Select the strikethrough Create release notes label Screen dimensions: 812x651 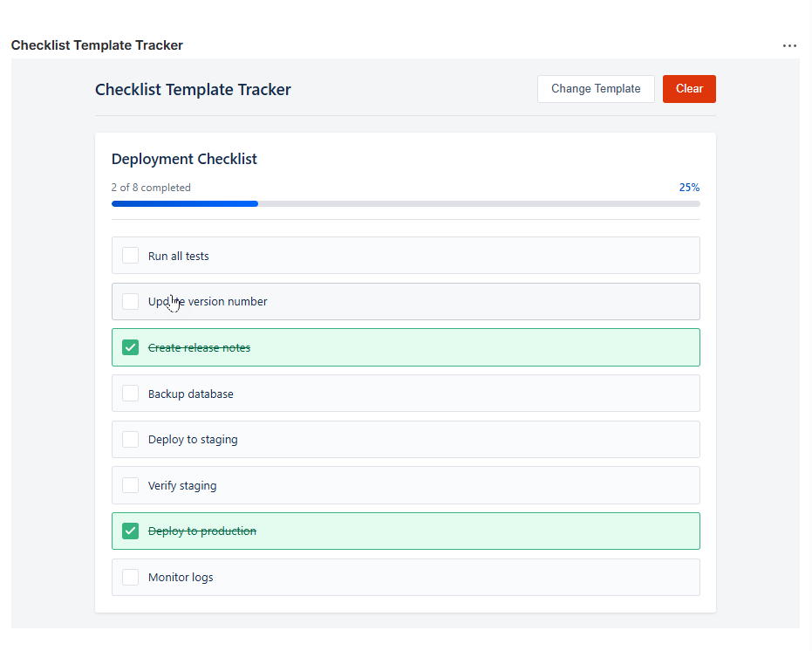pyautogui.click(x=200, y=347)
